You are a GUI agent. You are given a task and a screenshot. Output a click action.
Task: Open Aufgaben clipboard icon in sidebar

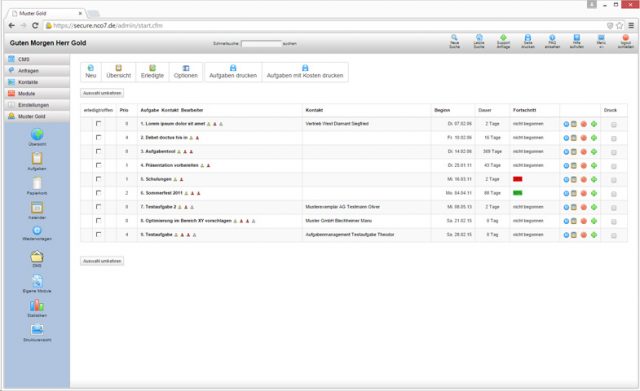click(x=37, y=158)
